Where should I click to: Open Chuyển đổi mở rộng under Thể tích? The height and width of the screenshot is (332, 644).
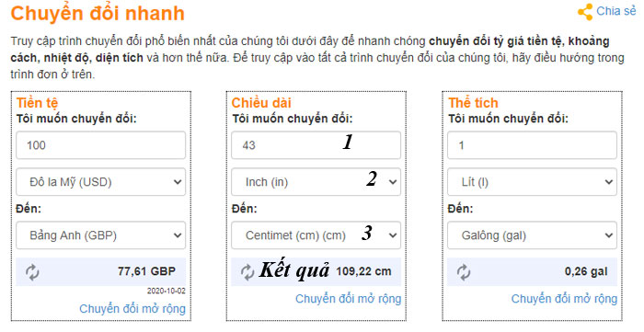[x=564, y=299]
